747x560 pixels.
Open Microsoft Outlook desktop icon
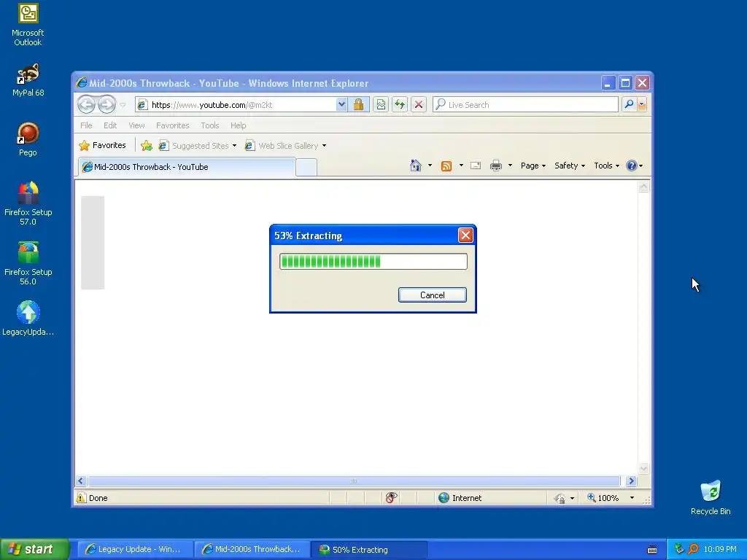(28, 25)
